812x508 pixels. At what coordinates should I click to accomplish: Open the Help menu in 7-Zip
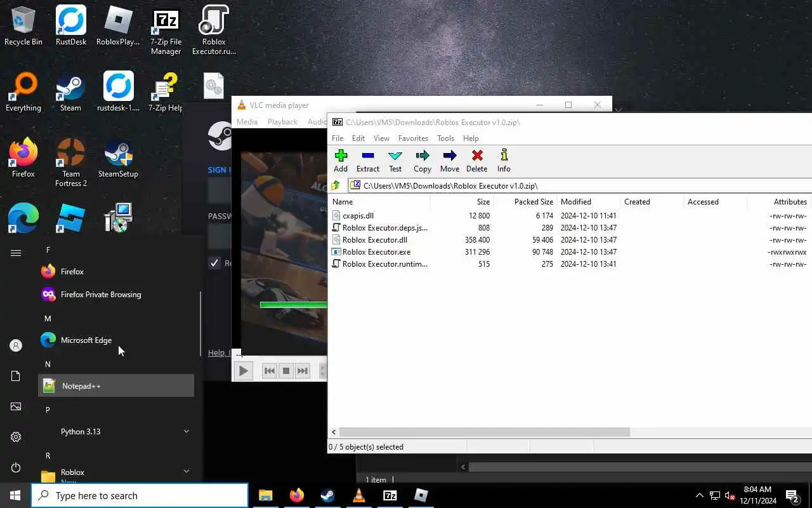click(x=471, y=138)
